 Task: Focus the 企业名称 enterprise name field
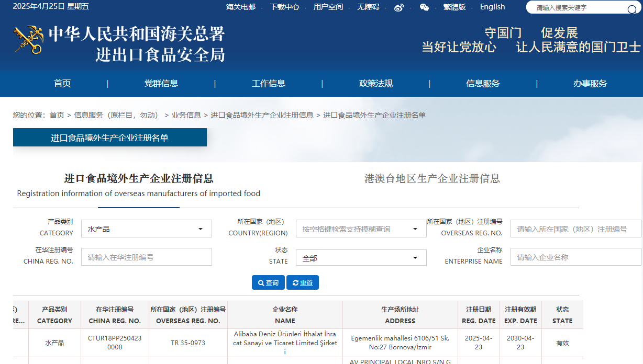[x=575, y=257]
